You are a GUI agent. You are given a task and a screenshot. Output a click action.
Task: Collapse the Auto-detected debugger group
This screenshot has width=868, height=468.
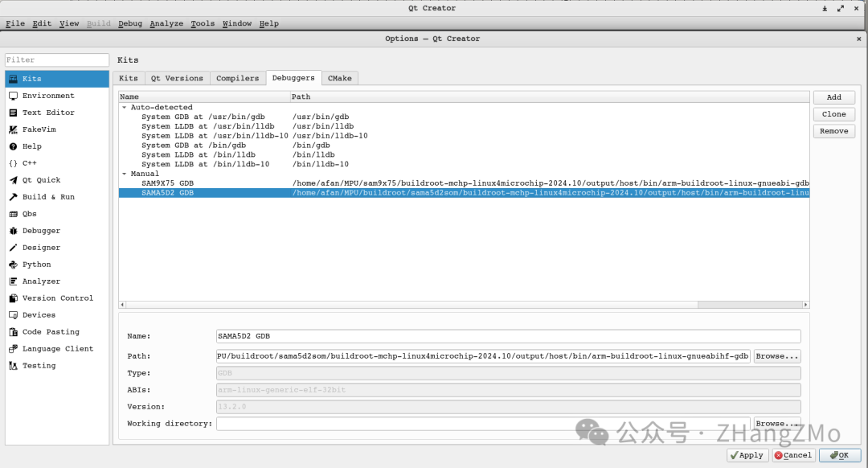[x=125, y=108]
